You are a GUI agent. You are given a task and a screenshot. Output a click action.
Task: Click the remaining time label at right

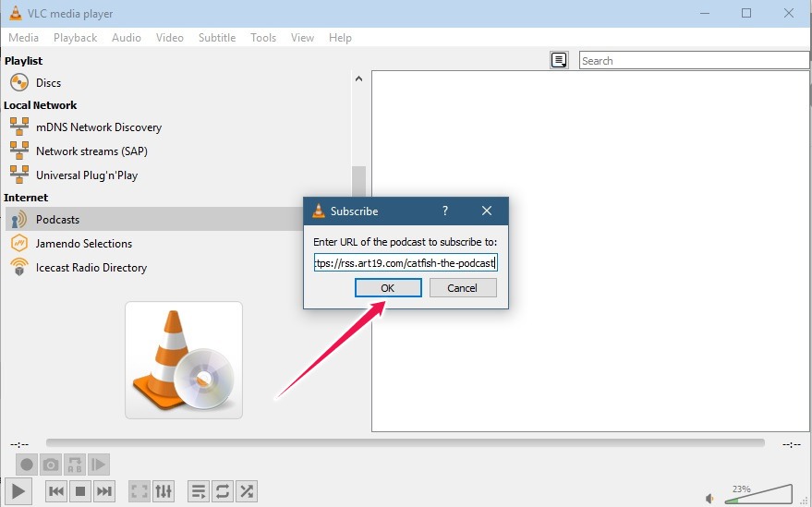791,444
